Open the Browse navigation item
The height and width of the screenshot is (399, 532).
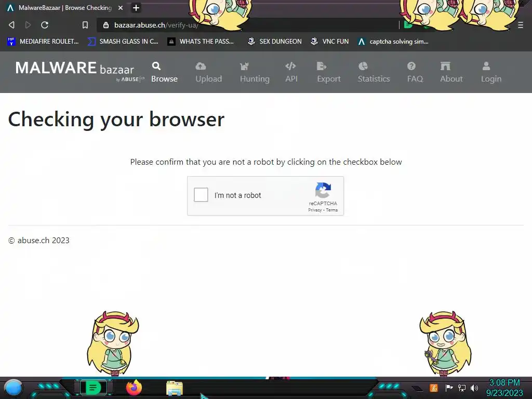click(x=164, y=72)
